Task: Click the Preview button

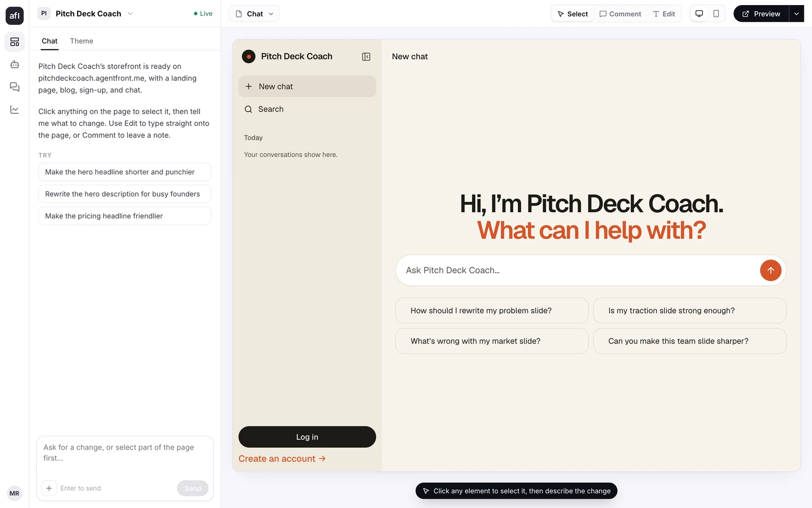Action: click(761, 14)
